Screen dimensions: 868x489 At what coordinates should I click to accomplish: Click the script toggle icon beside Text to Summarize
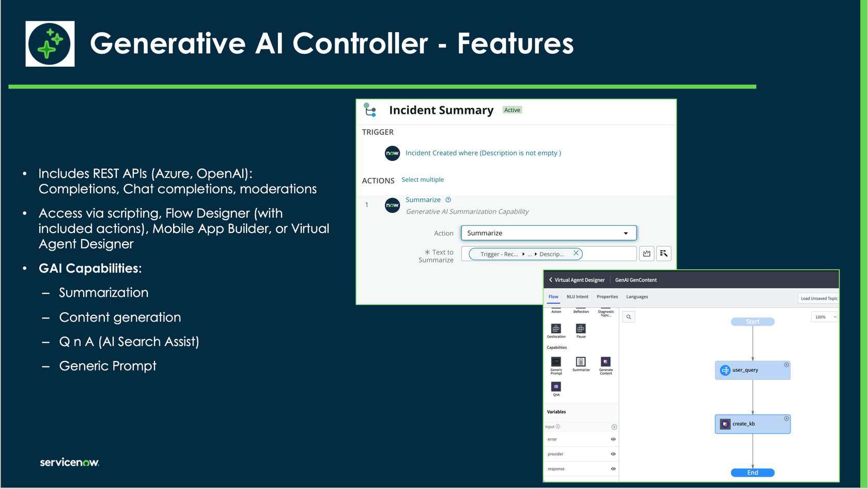click(646, 253)
